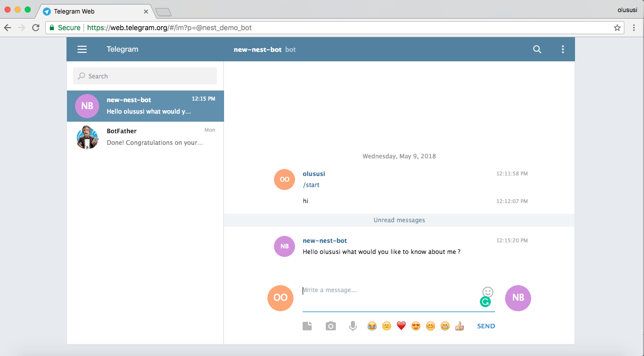Image resolution: width=644 pixels, height=356 pixels.
Task: Click the 12:12:07 PM timestamp
Action: tap(512, 202)
